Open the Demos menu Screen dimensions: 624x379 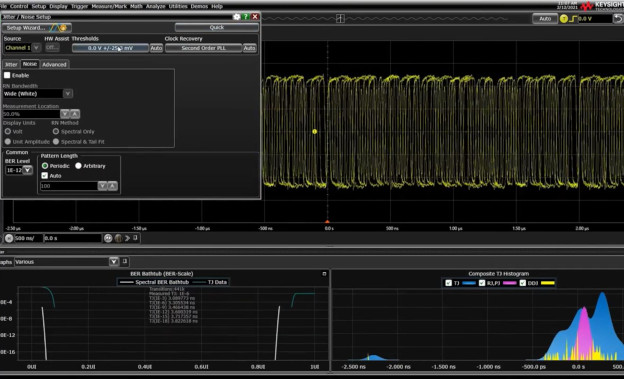pos(199,6)
